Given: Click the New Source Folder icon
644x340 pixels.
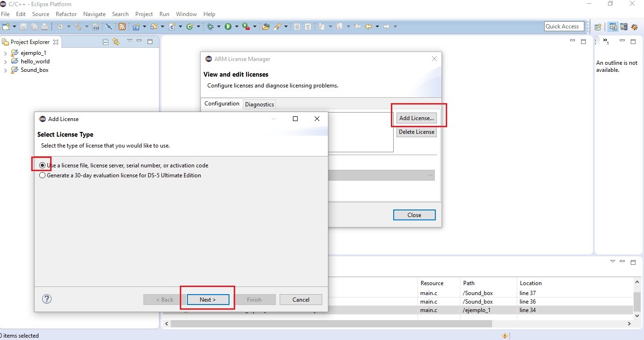Looking at the screenshot, I should pos(154,26).
